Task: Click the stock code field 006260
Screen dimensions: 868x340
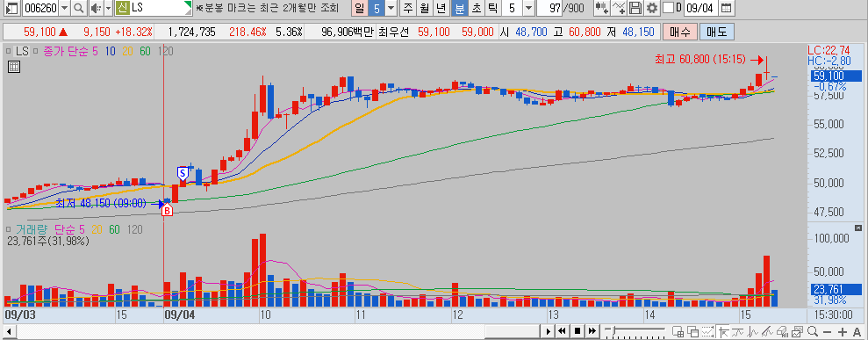Action: click(x=39, y=8)
